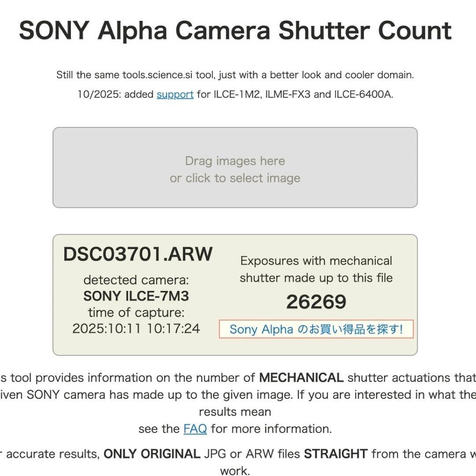The image size is (476, 476).
Task: Click the capture time 2025:10:11 10:17:24
Action: [x=137, y=328]
